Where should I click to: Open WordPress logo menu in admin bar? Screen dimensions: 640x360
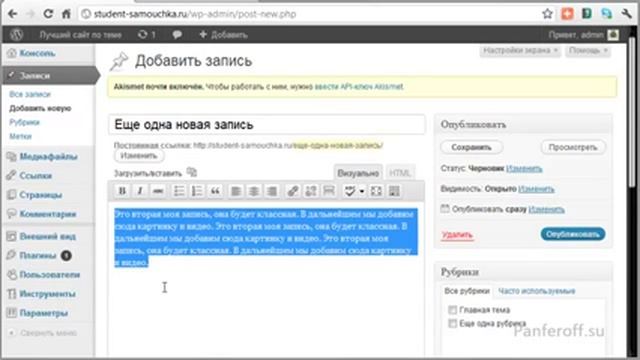(16, 35)
